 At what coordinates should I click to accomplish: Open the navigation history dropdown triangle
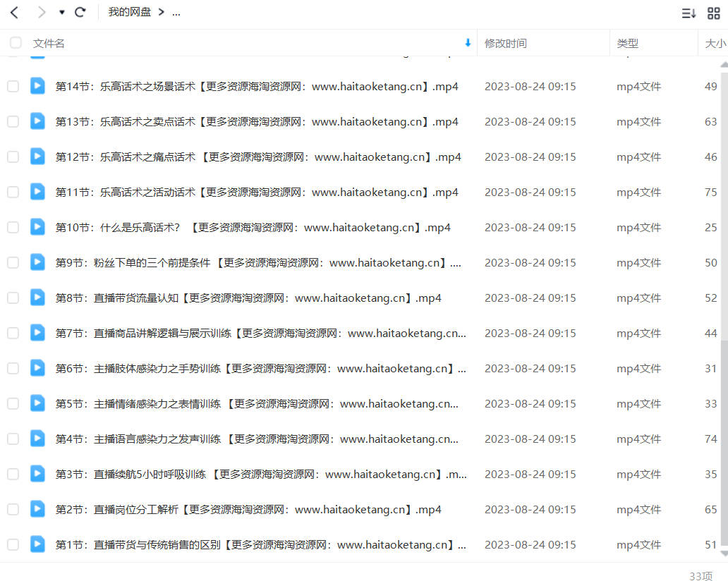62,13
